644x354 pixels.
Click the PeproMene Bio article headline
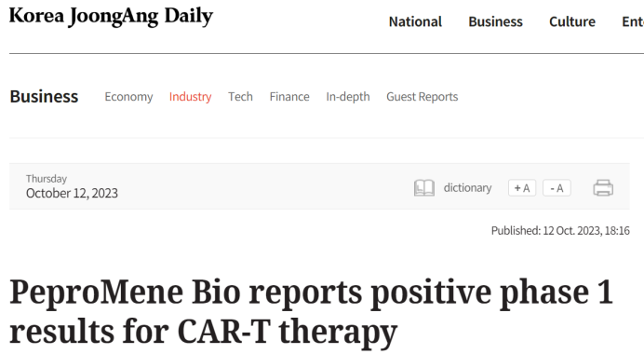311,312
